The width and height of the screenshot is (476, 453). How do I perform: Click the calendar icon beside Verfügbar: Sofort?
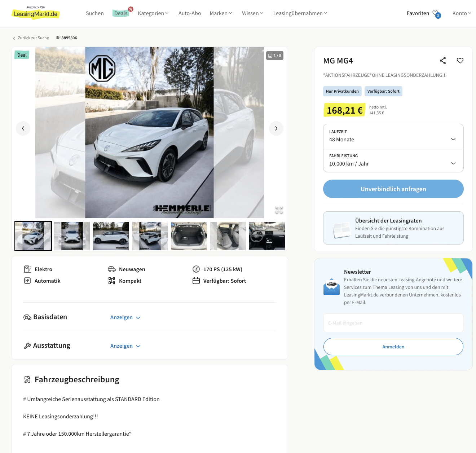(196, 281)
